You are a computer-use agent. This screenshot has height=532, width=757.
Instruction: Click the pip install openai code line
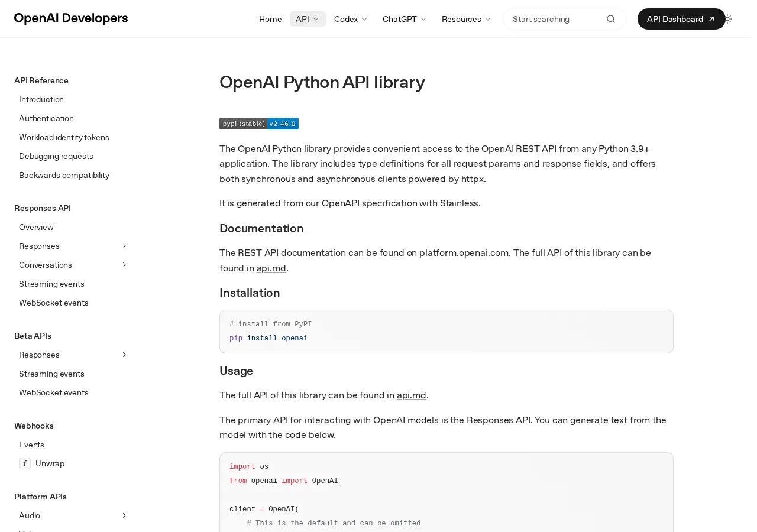268,339
